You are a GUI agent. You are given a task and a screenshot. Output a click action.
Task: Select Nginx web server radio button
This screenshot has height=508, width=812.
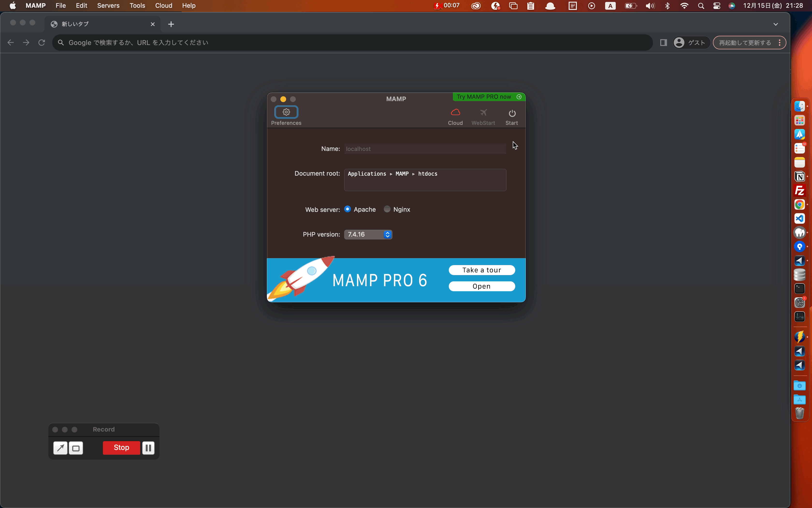[387, 209]
